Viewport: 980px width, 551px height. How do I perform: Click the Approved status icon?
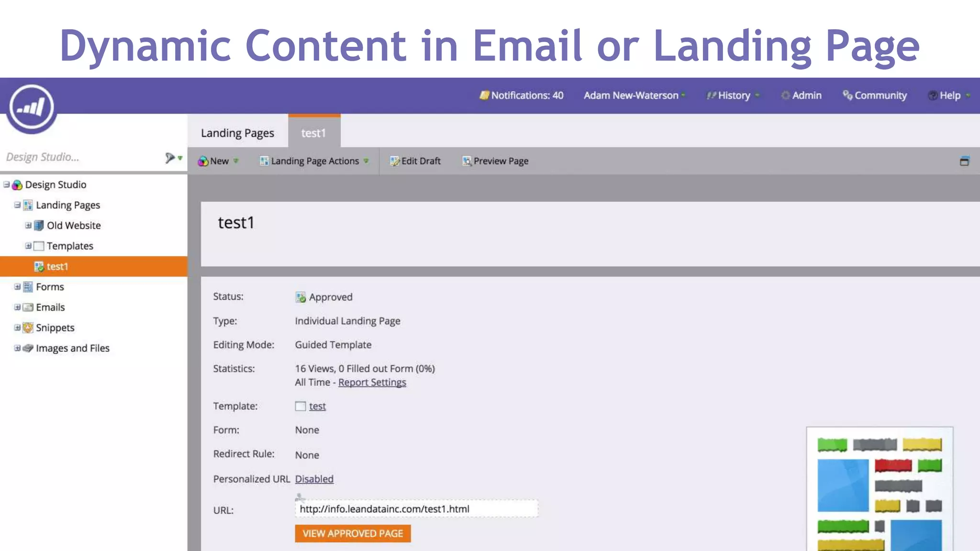coord(301,297)
